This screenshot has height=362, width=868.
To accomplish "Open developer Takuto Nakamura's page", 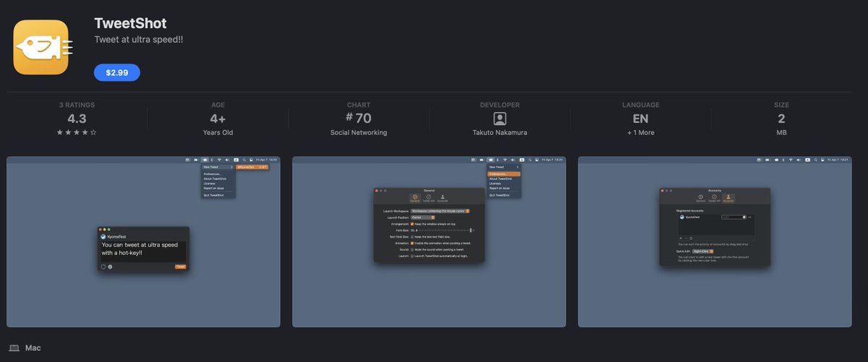I will coord(500,132).
